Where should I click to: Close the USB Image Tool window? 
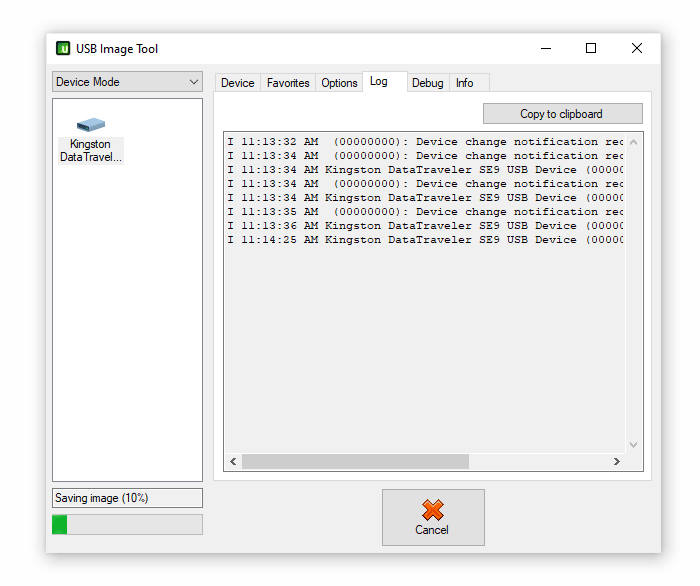point(637,48)
